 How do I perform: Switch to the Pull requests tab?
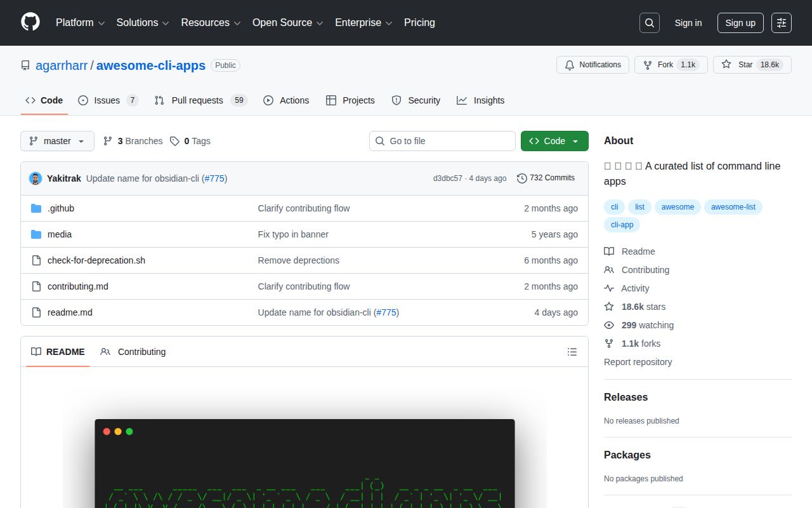pos(197,100)
